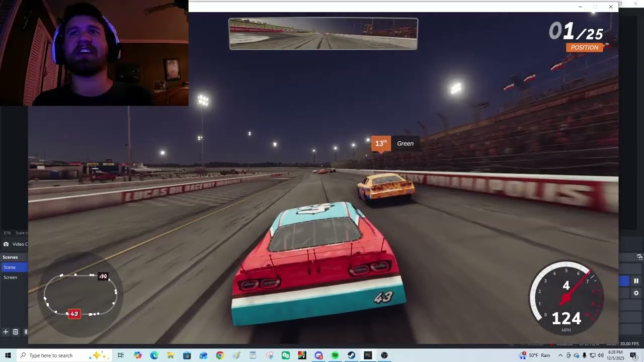Screen dimensions: 644x362
Task: Click the dock pop-out icon in OBS right panel
Action: pyautogui.click(x=640, y=257)
